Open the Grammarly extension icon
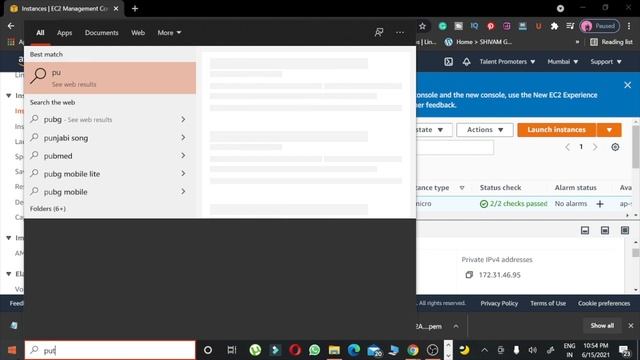 tap(442, 26)
